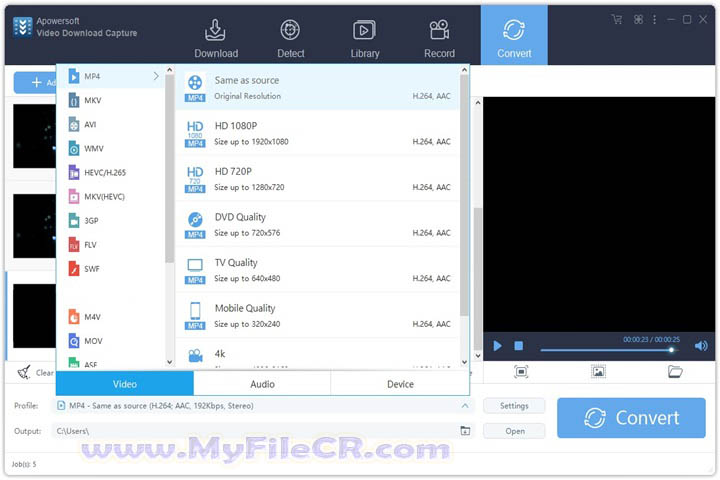Open the three-dot options menu
The image size is (720, 480).
click(654, 19)
